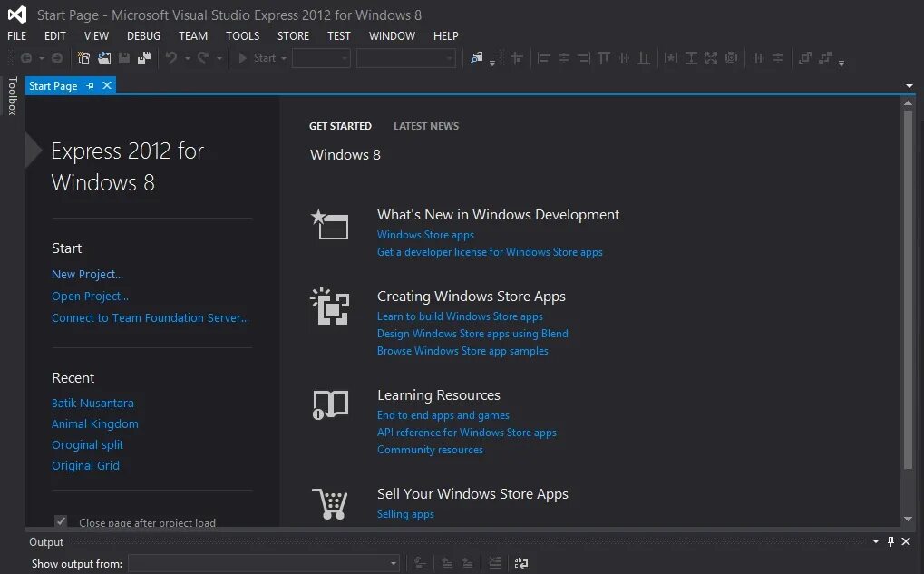Open the Selling apps link
924x574 pixels.
pyautogui.click(x=405, y=514)
